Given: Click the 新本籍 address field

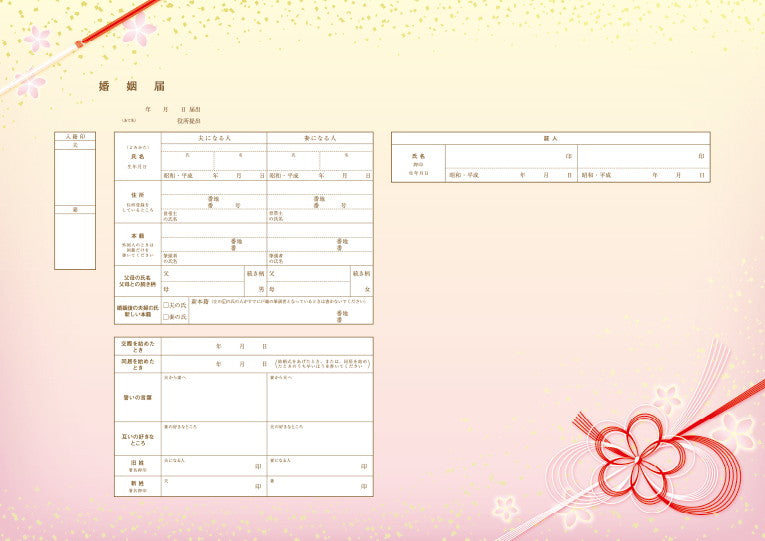Looking at the screenshot, I should pyautogui.click(x=280, y=314).
